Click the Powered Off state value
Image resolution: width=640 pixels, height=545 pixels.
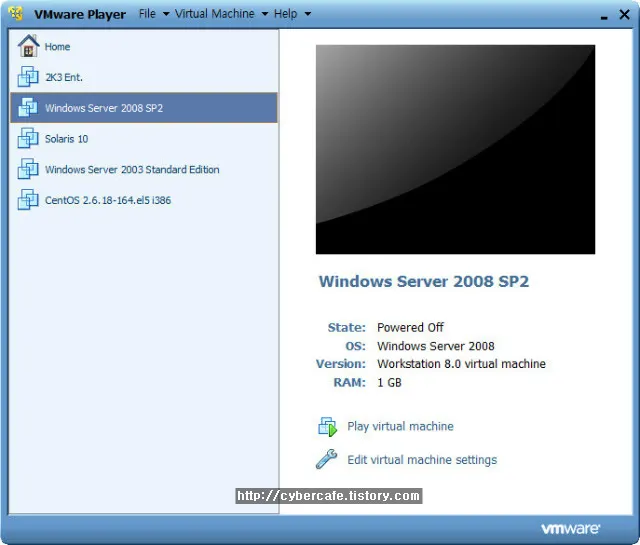click(410, 327)
